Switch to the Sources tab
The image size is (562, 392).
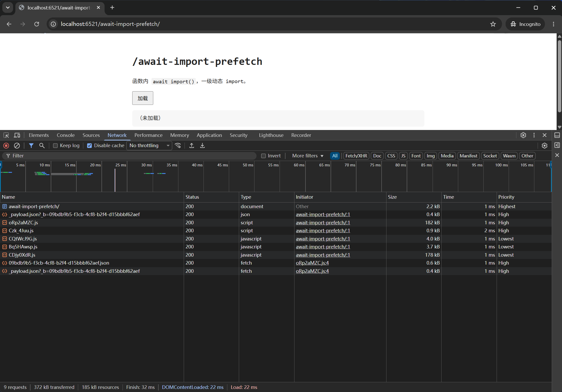[91, 135]
